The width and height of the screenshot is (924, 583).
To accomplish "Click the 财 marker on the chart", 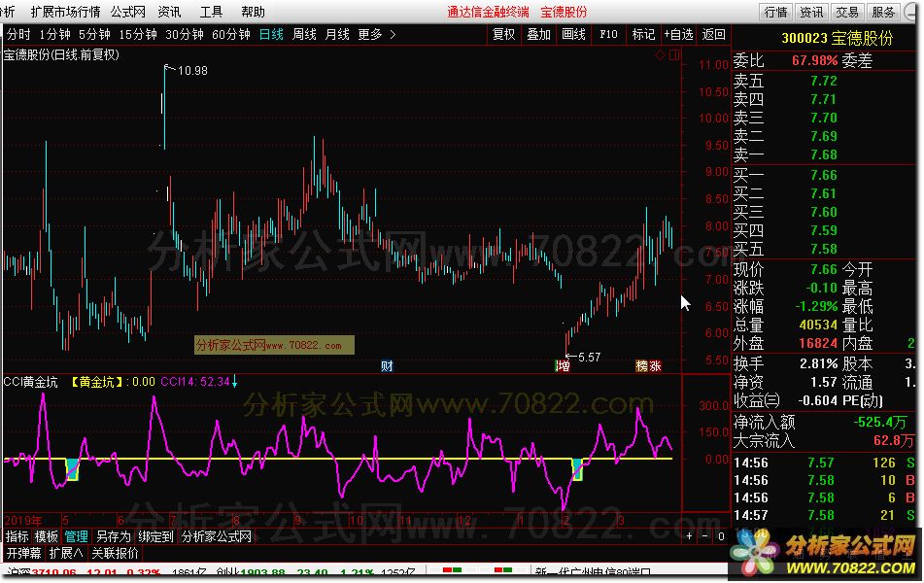I will (x=387, y=366).
